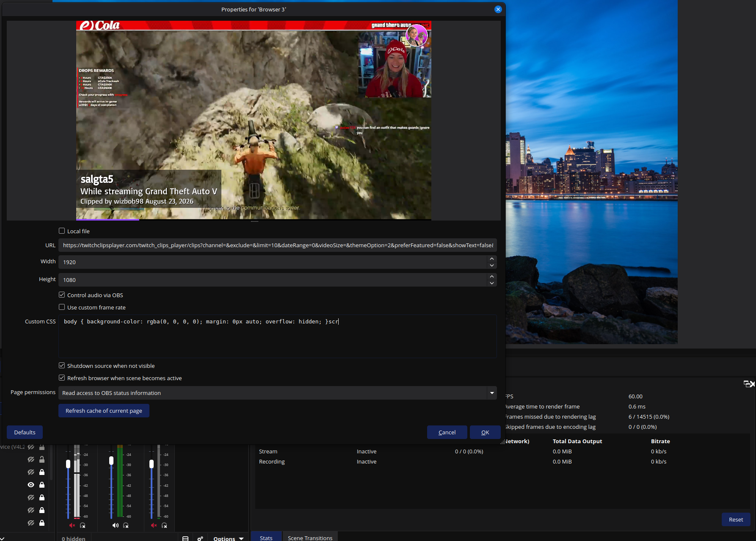
Task: Adjust the rightmost mixer volume slider handle
Action: pos(152,464)
